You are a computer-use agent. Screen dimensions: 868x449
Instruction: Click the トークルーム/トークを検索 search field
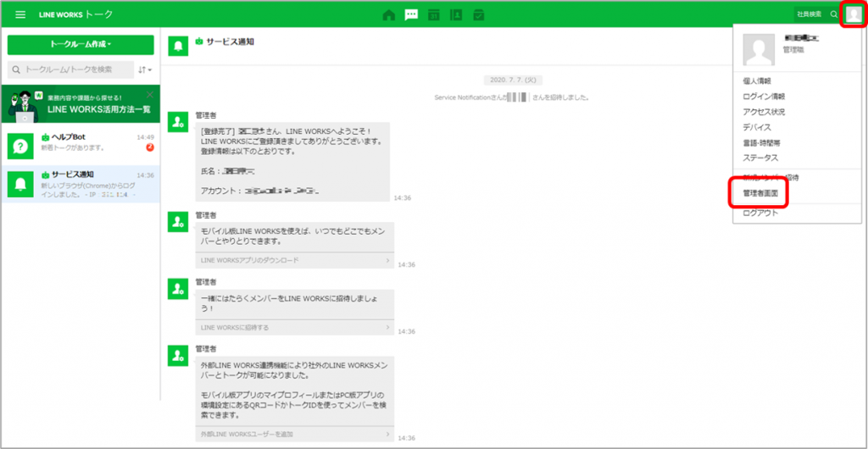tap(71, 69)
